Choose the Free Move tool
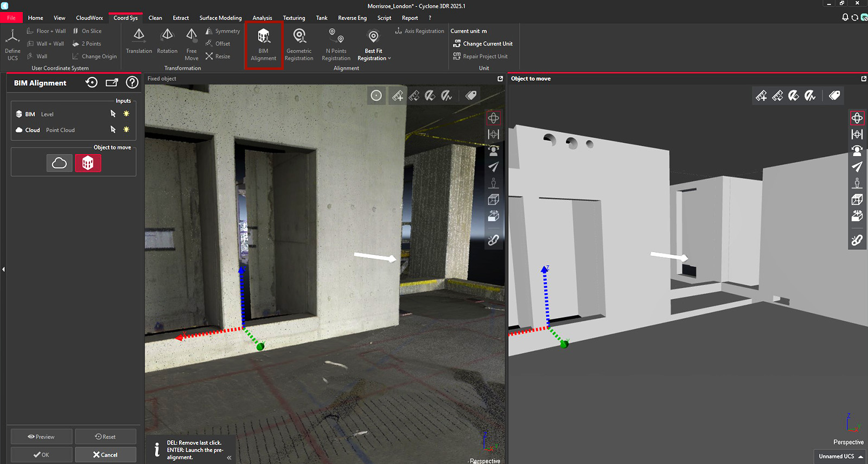Viewport: 868px width, 464px height. 192,45
